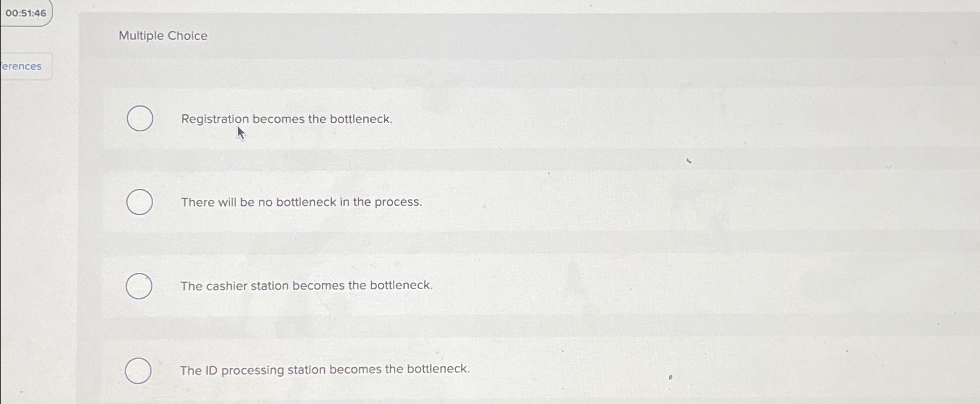Screen dimensions: 980x404
Task: Click the text 'The cashier station becomes the bottleneck'
Action: [306, 285]
